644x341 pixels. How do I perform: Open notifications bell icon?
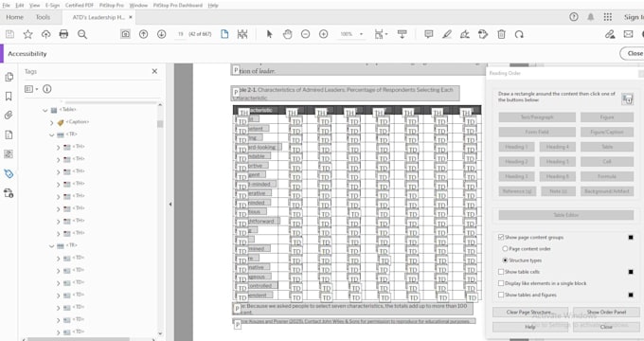point(591,17)
